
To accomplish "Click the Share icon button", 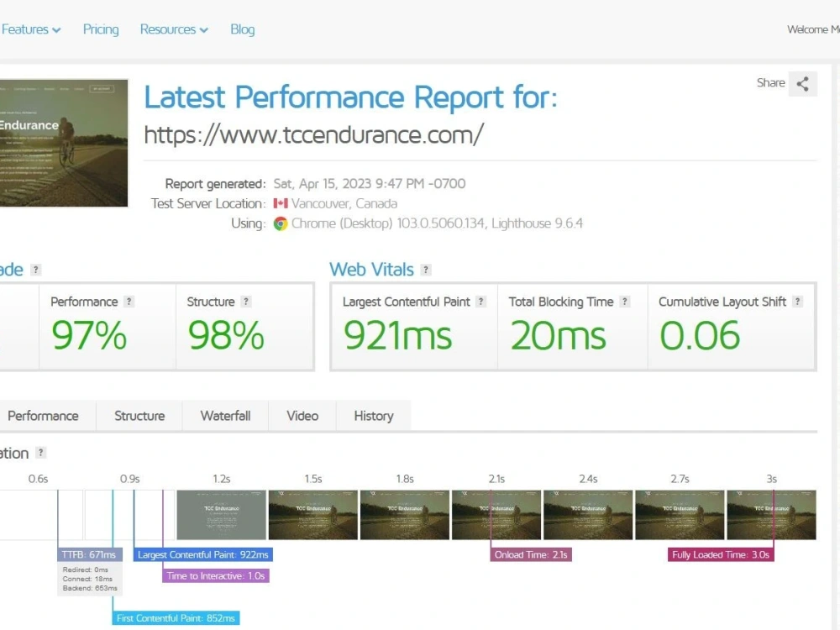I will point(802,83).
